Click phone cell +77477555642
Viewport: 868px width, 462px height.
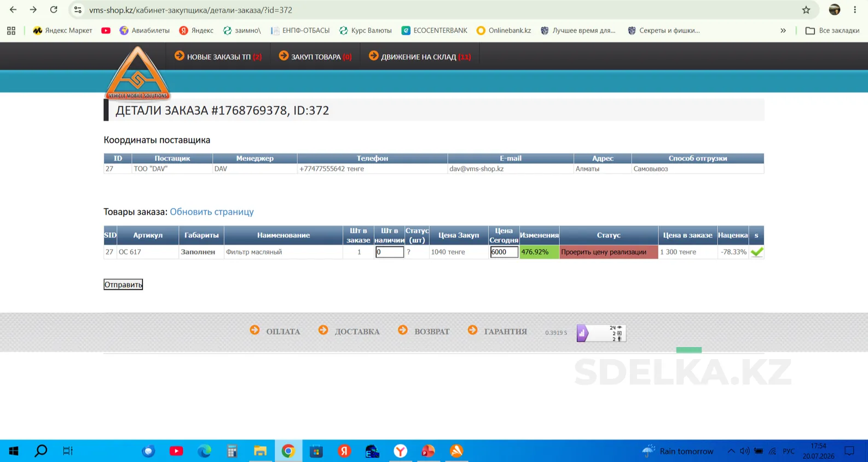pyautogui.click(x=372, y=169)
